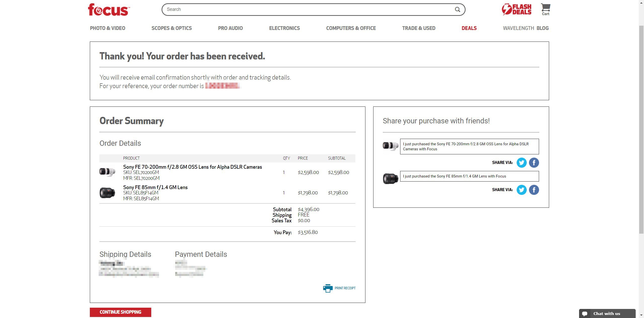Click the 70-200mm share message text box
Viewport: 644px width, 318px height.
(x=469, y=147)
